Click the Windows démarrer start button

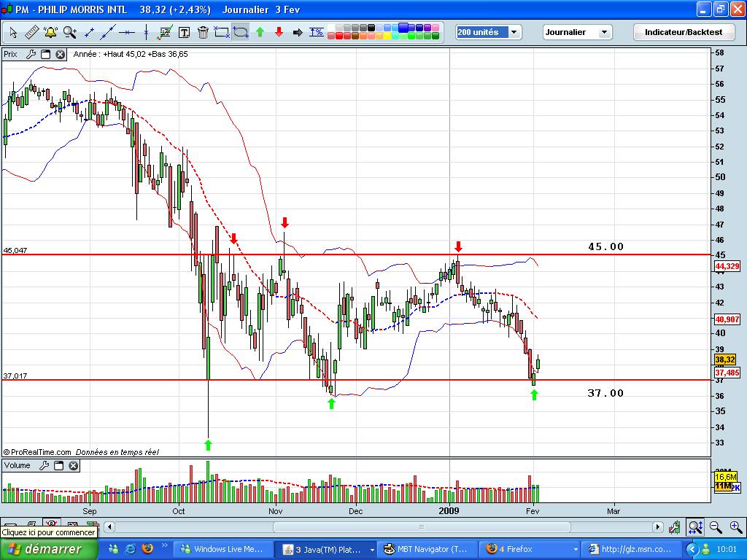pyautogui.click(x=49, y=549)
